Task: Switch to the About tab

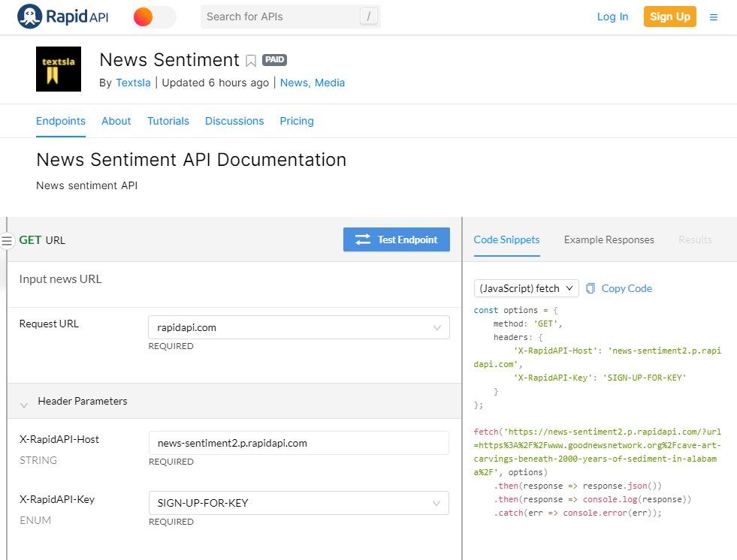Action: pyautogui.click(x=116, y=121)
